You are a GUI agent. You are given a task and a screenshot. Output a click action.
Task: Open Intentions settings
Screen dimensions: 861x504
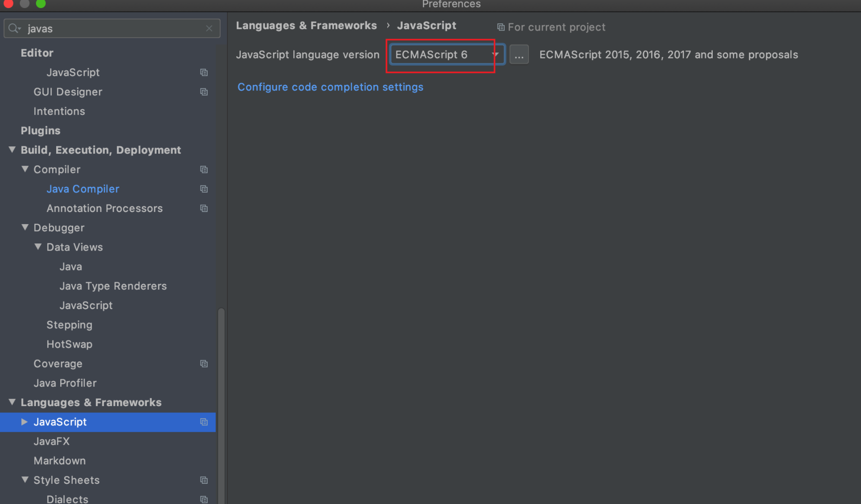pyautogui.click(x=59, y=111)
